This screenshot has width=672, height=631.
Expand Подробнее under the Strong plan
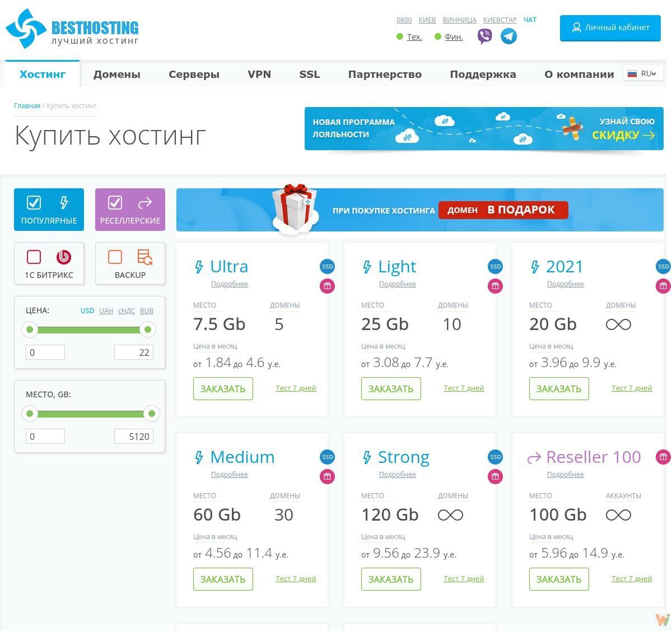pyautogui.click(x=397, y=475)
